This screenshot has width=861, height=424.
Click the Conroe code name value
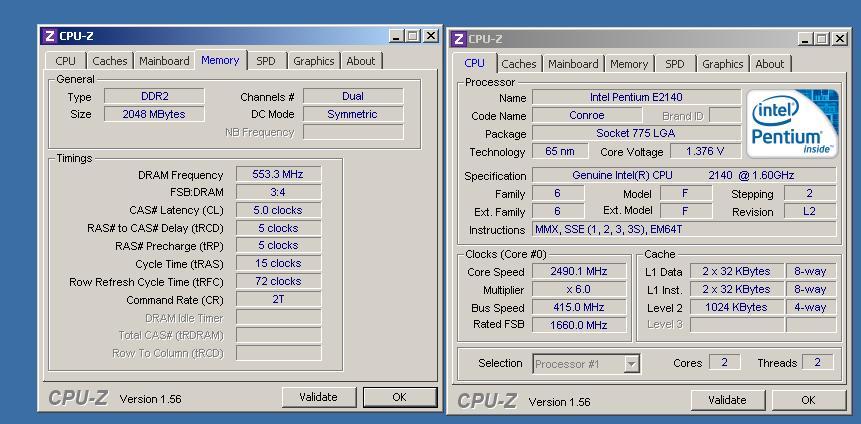tap(587, 115)
